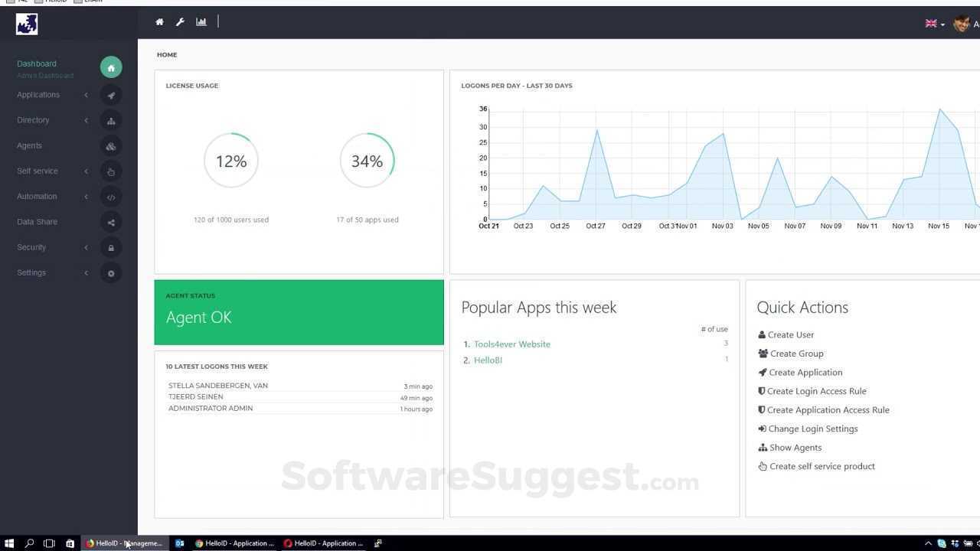Click the HelloBI popular app link
Screen dimensions: 980x551
tap(488, 360)
